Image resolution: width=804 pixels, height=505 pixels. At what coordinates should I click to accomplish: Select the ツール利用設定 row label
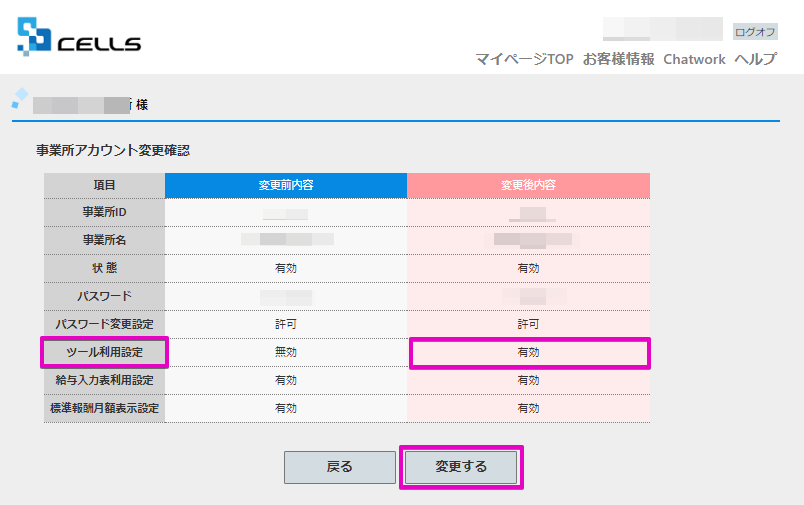(x=105, y=352)
